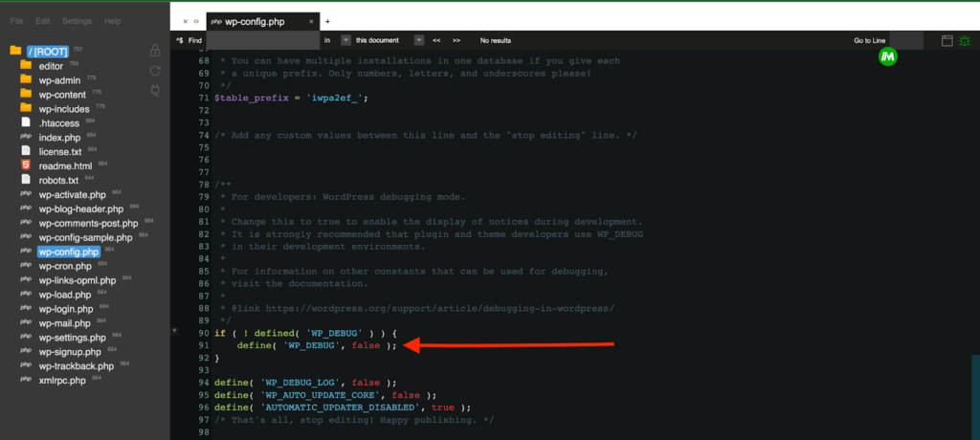Click the wp-admin folder icon
Image resolution: width=980 pixels, height=440 pixels.
pyautogui.click(x=26, y=79)
